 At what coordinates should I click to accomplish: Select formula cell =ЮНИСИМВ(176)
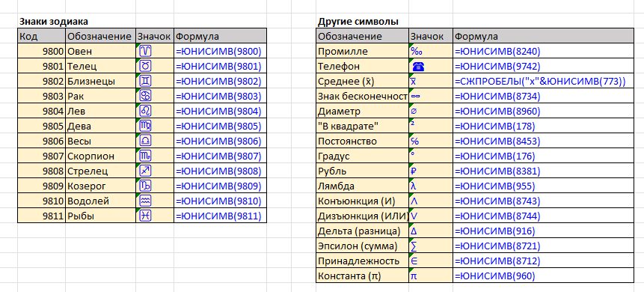point(543,156)
